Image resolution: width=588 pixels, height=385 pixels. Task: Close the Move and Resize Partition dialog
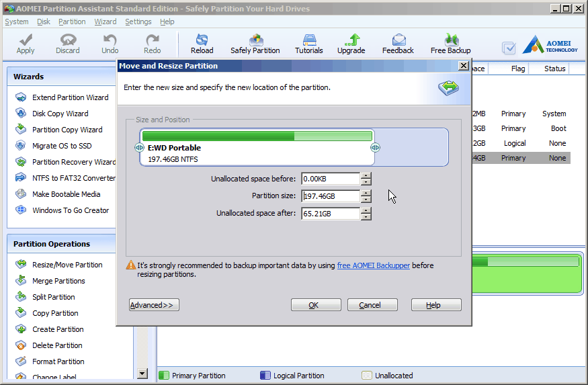[464, 66]
